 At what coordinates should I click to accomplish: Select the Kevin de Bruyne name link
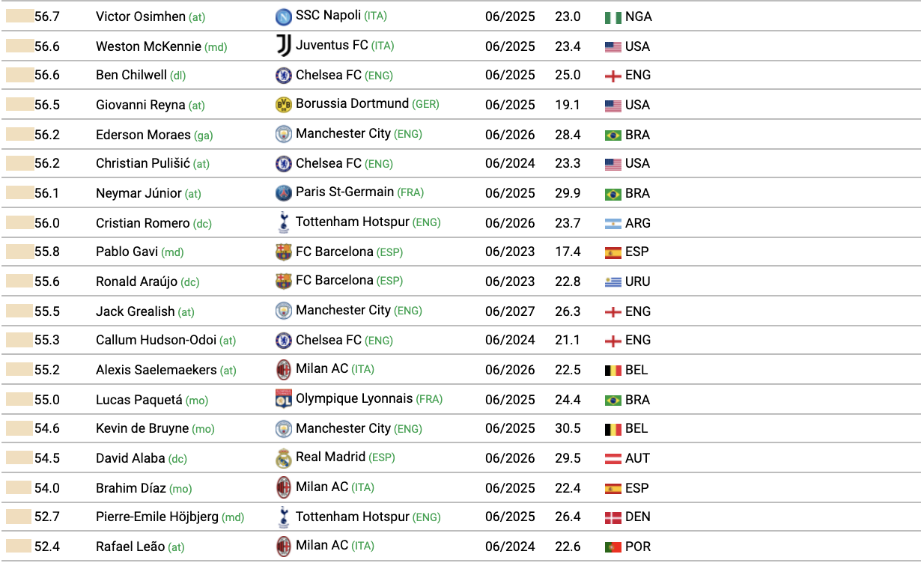click(142, 428)
